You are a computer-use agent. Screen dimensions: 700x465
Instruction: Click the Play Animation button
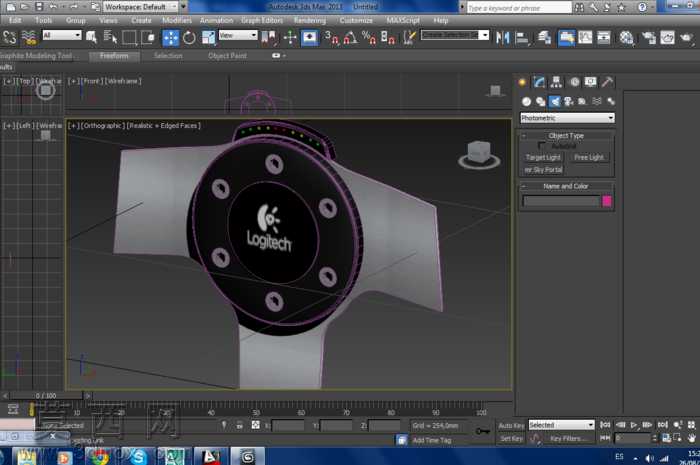click(633, 424)
